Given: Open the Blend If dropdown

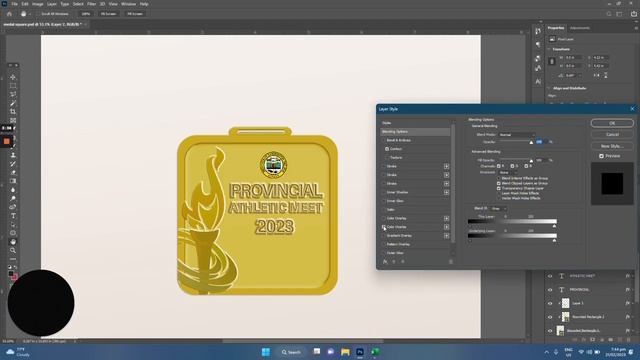Looking at the screenshot, I should pos(498,209).
